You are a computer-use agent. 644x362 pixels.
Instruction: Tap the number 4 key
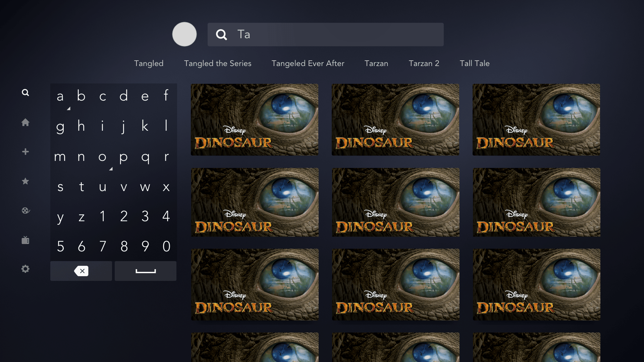(x=166, y=216)
